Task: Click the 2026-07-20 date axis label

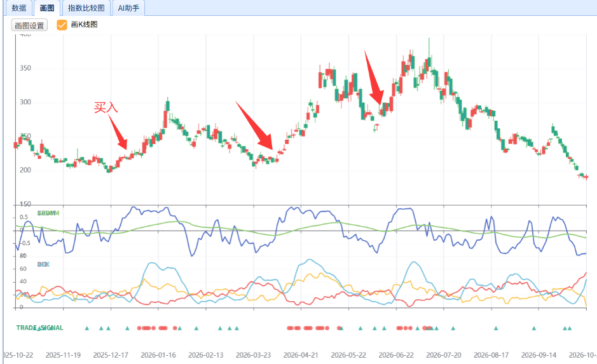Action: point(444,355)
